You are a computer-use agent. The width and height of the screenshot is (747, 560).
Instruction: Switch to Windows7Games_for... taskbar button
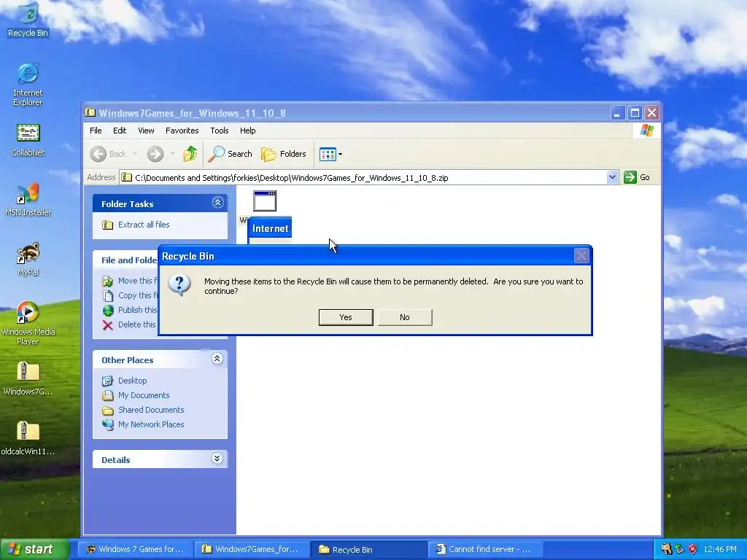coord(252,549)
